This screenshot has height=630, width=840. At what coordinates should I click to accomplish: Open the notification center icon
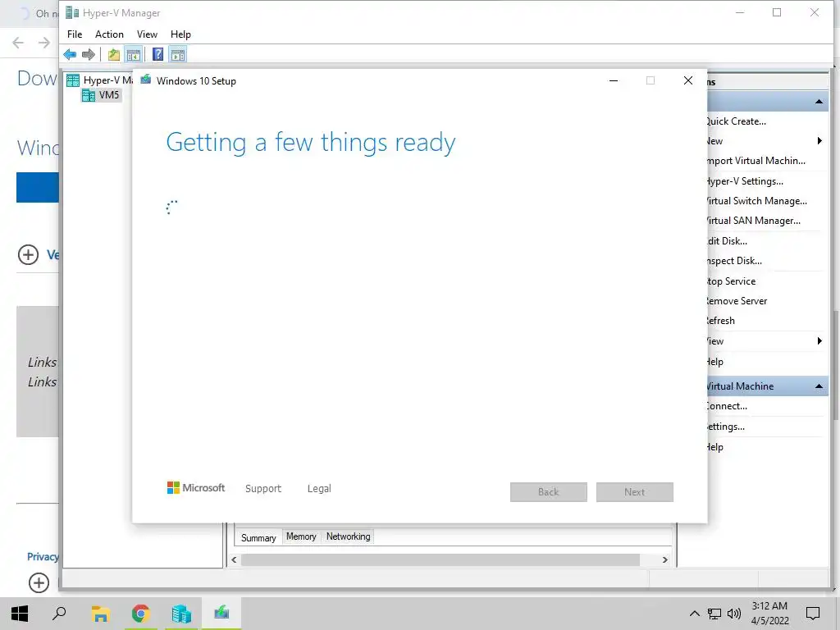point(813,614)
